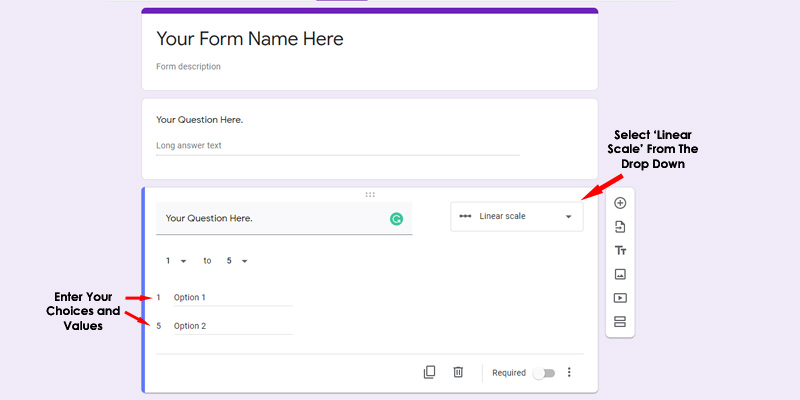
Task: Add a section using the sidebar icon
Action: (x=620, y=322)
